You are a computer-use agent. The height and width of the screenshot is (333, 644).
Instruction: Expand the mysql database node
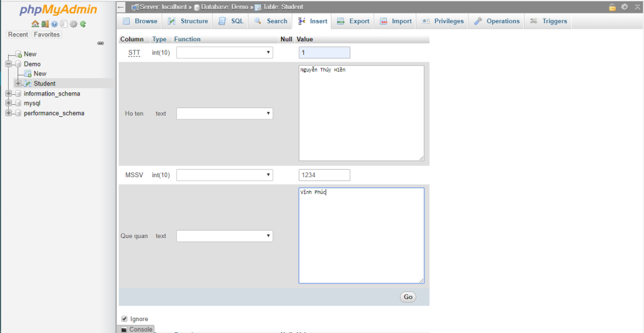(x=9, y=103)
